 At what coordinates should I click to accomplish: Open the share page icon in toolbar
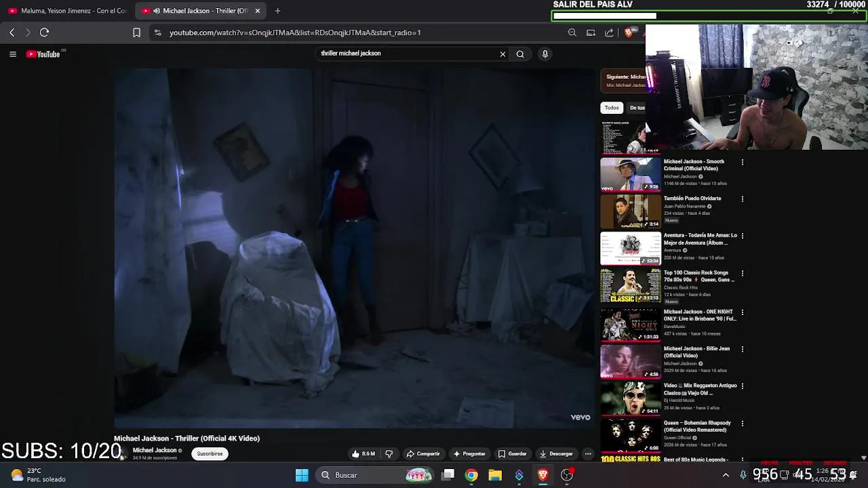(609, 33)
